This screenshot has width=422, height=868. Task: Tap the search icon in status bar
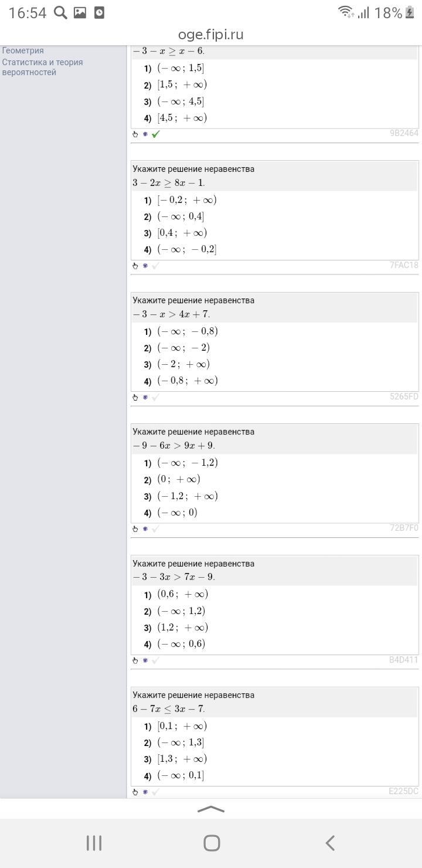click(x=60, y=12)
